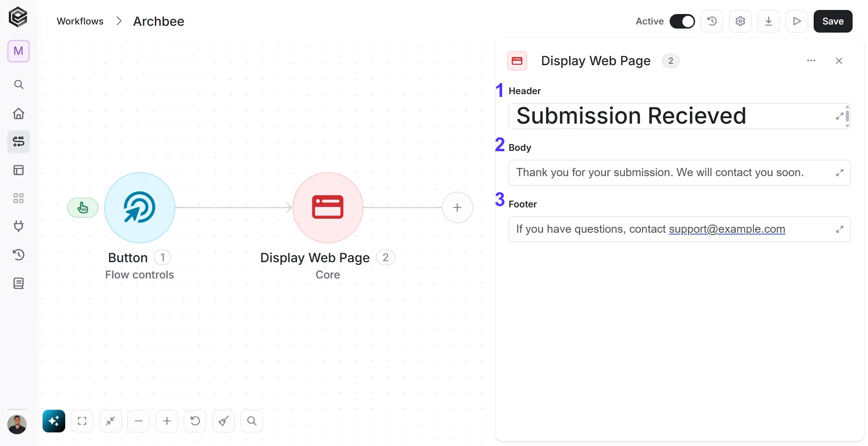Open the plug connections sidebar icon
Image resolution: width=868 pixels, height=446 pixels.
tap(19, 226)
